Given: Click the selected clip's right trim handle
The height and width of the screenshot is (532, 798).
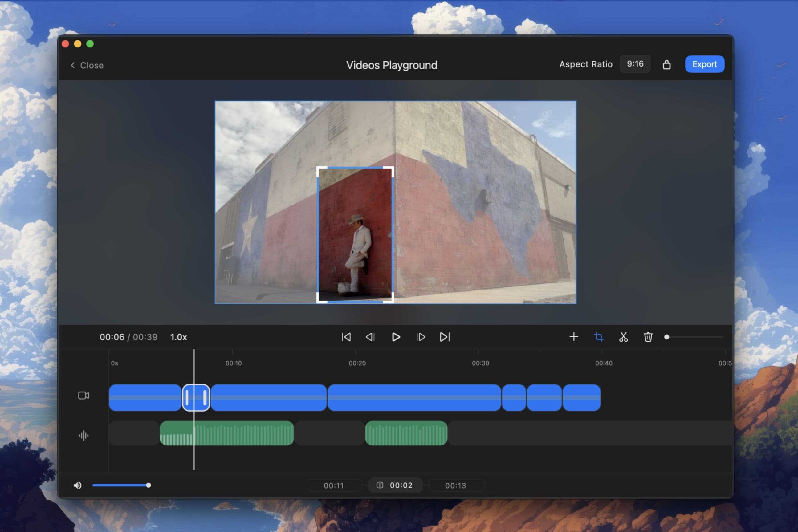Looking at the screenshot, I should (205, 398).
